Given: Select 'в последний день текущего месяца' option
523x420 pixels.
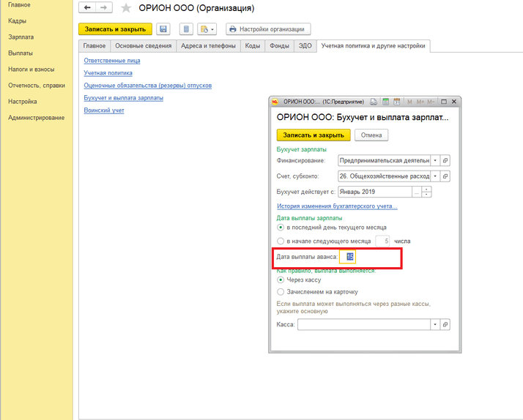Looking at the screenshot, I should 281,228.
